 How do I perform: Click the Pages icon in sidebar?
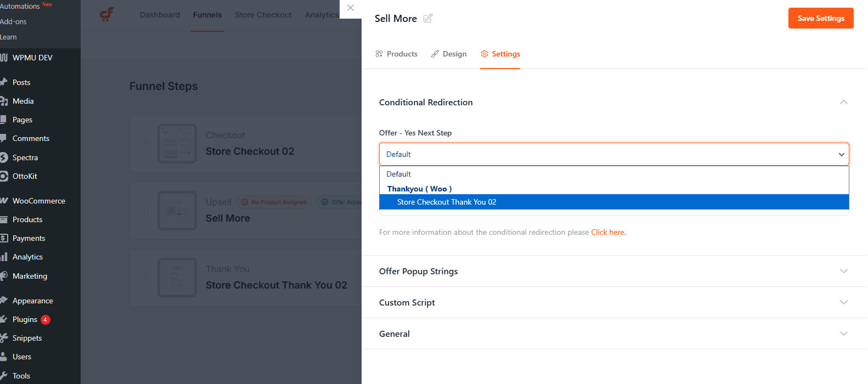point(3,120)
